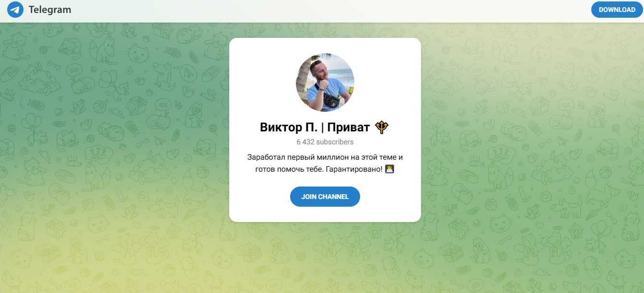
Task: Click the word "subscribers" under the title
Action: (x=335, y=142)
